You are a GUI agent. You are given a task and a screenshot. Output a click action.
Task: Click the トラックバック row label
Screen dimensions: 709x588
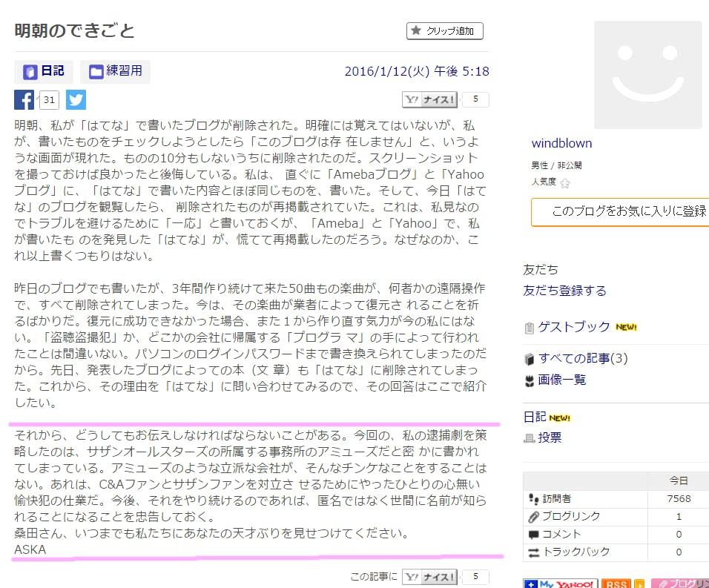pyautogui.click(x=576, y=552)
